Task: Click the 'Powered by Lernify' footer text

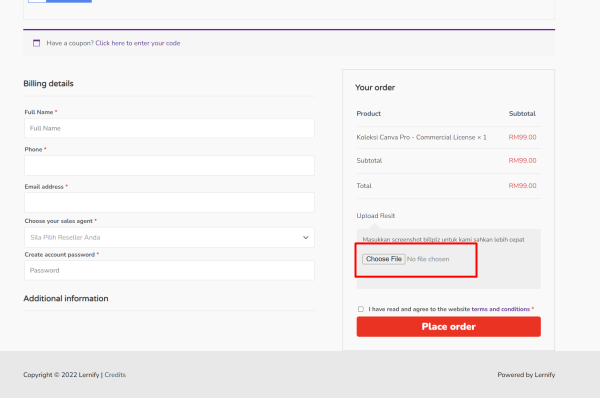Action: (x=526, y=375)
